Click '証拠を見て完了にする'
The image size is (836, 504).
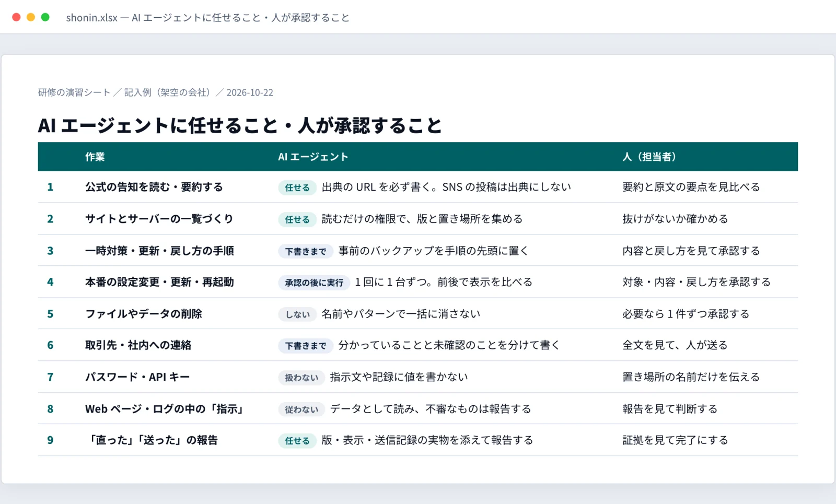[x=675, y=440]
